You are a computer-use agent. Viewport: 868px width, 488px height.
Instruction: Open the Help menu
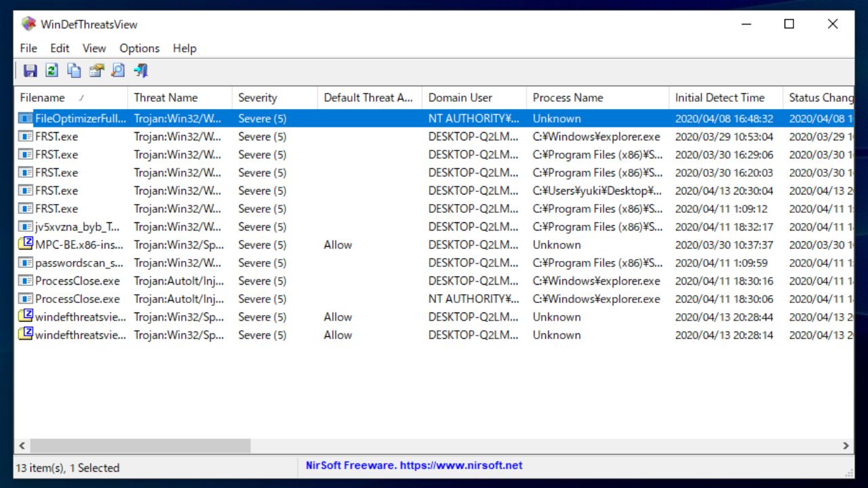pyautogui.click(x=184, y=48)
